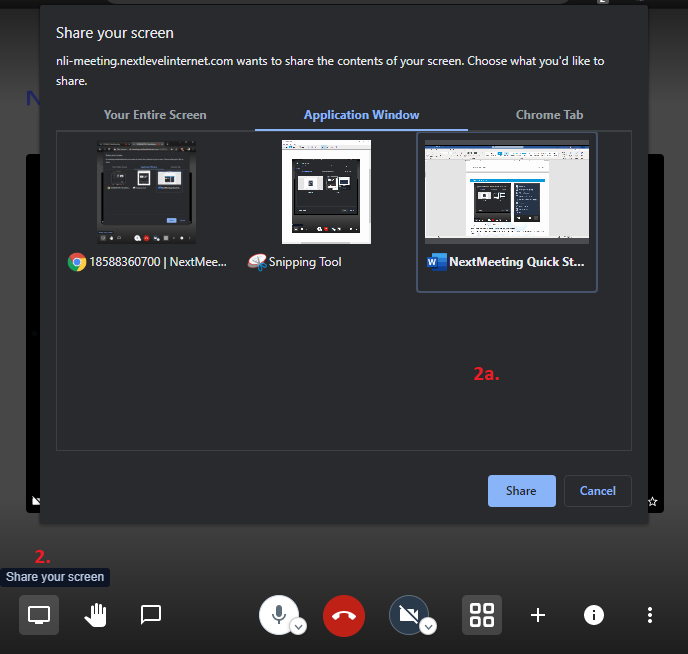
Task: Click the star icon behind the dialog
Action: click(x=652, y=501)
